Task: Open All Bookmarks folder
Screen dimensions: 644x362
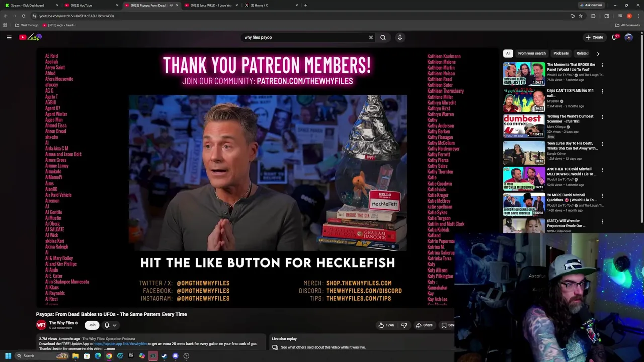Action: 628,25
